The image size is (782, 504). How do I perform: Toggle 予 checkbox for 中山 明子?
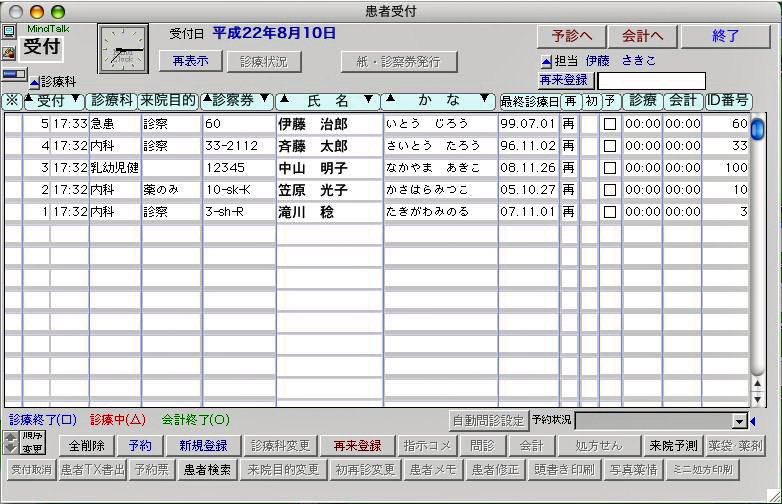[609, 168]
